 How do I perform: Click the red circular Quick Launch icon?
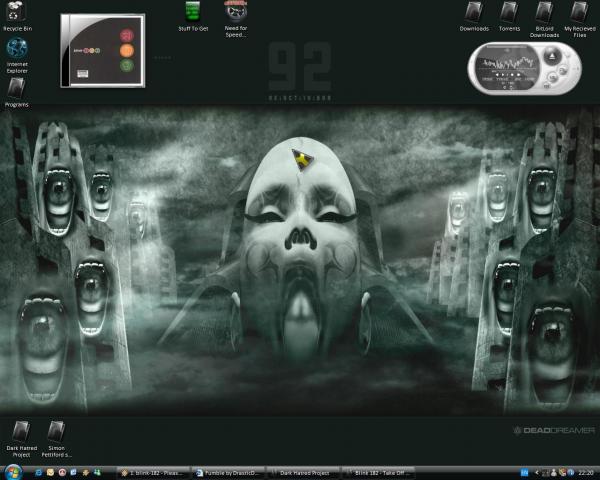pyautogui.click(x=62, y=472)
